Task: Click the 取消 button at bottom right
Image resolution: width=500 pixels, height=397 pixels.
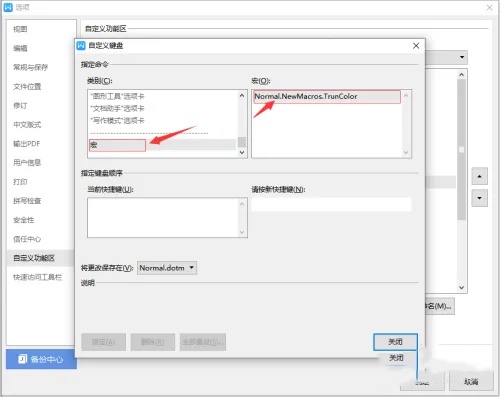Action: pyautogui.click(x=471, y=382)
